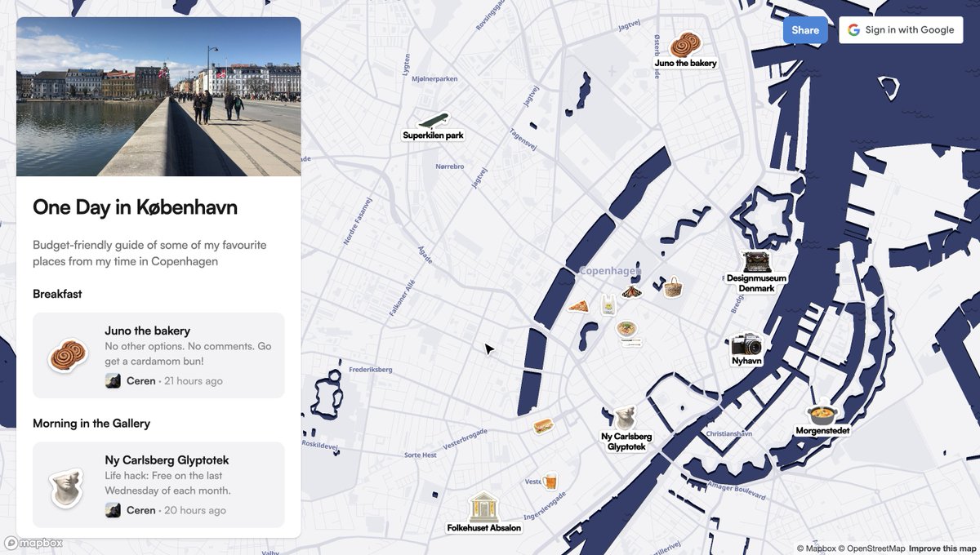Open the OpenStreetMap attribution link

point(871,548)
